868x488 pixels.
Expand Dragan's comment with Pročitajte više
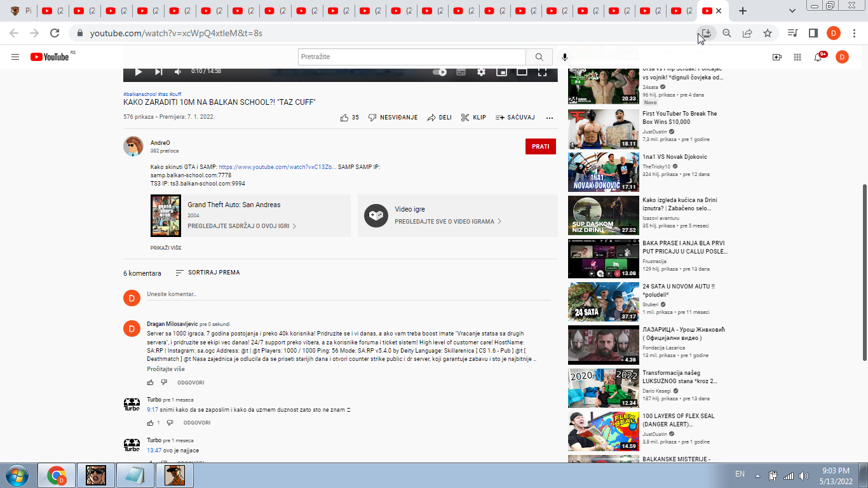166,369
